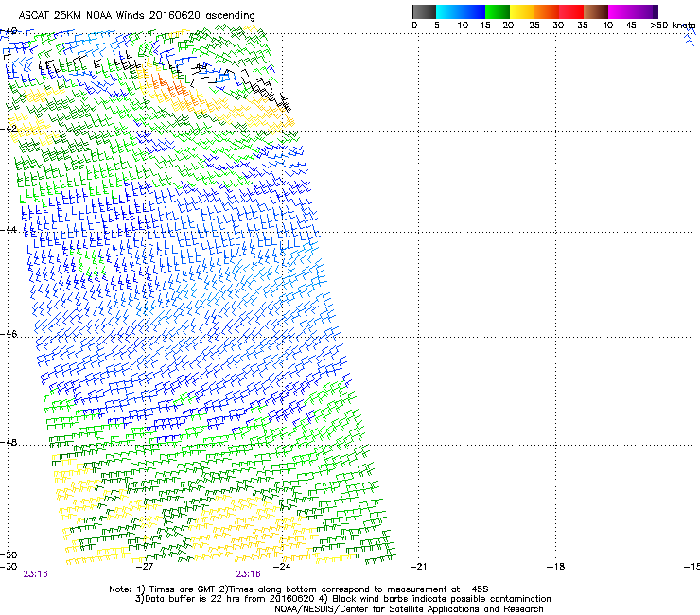Click the orange 25–30 knots legend segment
Image resolution: width=700 pixels, height=615 pixels.
547,11
